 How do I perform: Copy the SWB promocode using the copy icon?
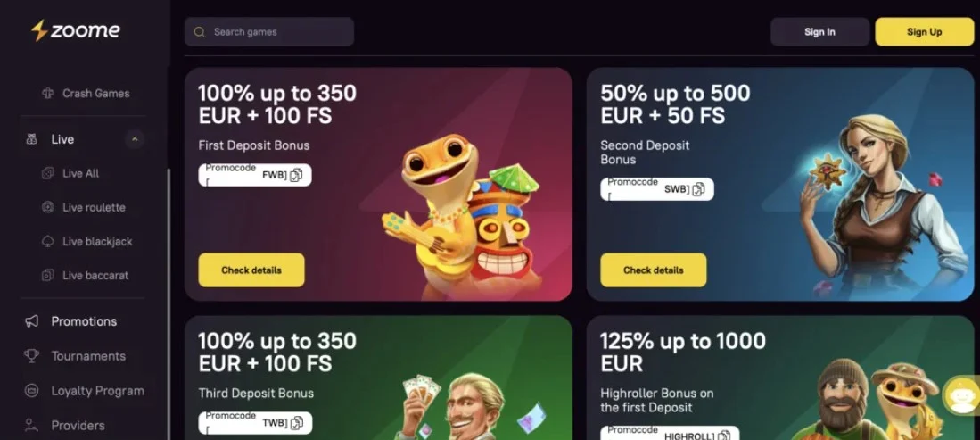(x=699, y=189)
